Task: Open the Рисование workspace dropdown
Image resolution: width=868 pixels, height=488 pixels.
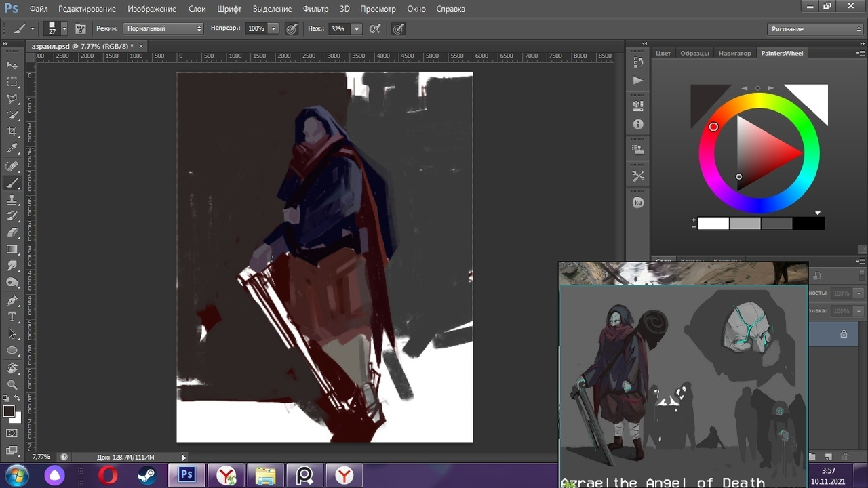Action: coord(815,28)
